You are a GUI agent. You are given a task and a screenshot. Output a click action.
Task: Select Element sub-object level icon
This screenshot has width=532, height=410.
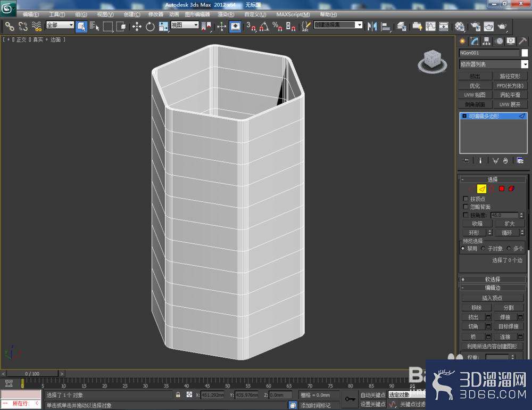tap(511, 188)
